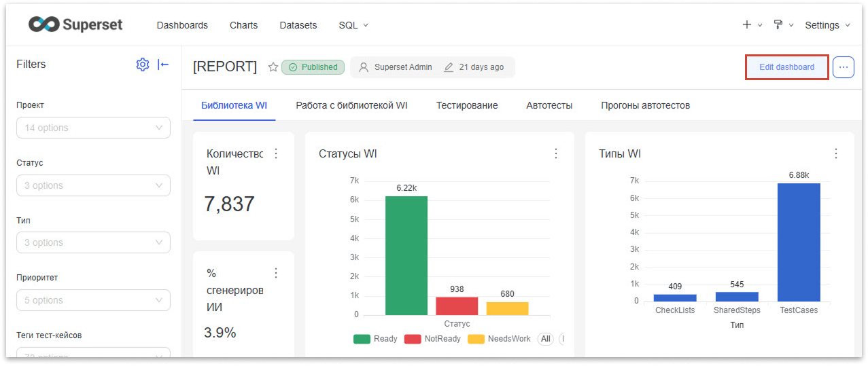Click the 3.9% value

pos(220,333)
